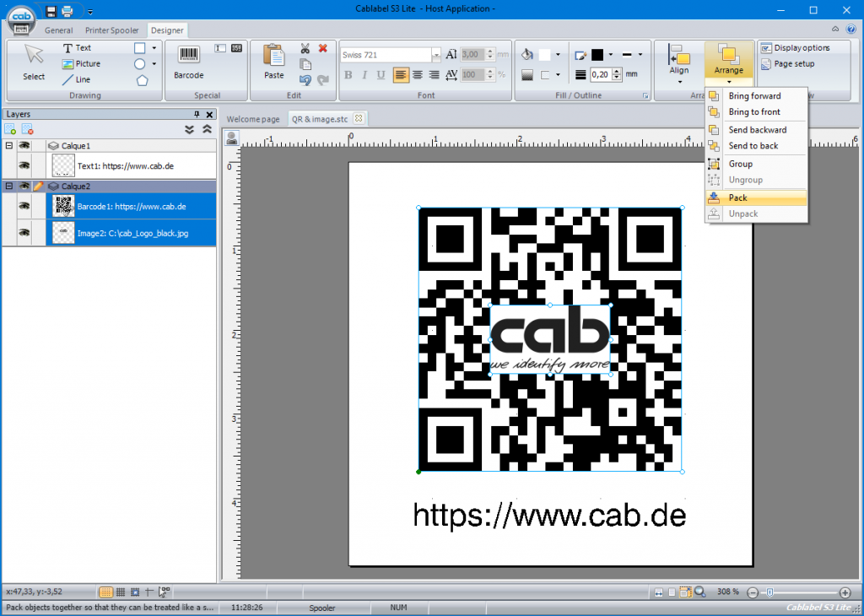Expand rectangle shape options arrow
The height and width of the screenshot is (616, 864).
point(154,48)
